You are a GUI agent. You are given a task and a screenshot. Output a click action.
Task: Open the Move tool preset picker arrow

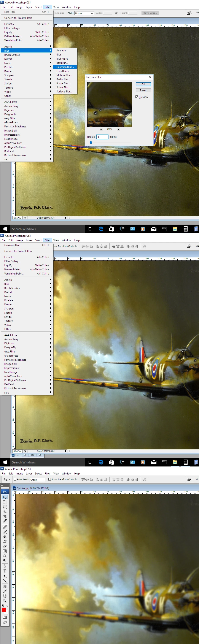click(x=10, y=479)
